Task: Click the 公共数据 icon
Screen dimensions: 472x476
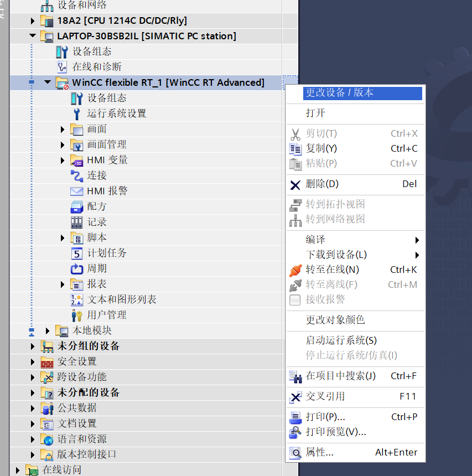Action: tap(47, 408)
